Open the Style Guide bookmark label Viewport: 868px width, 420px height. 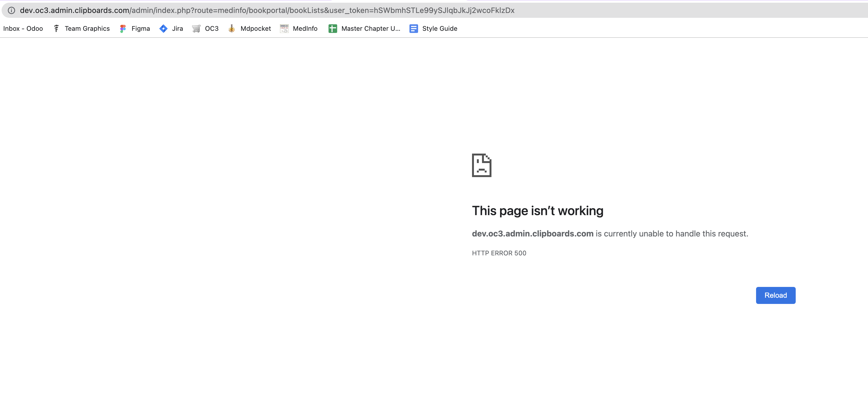pos(439,29)
